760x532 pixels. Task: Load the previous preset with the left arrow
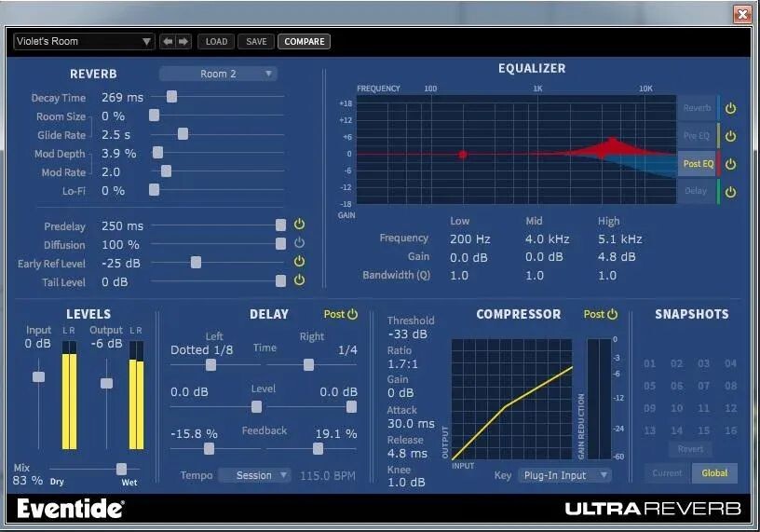point(168,42)
